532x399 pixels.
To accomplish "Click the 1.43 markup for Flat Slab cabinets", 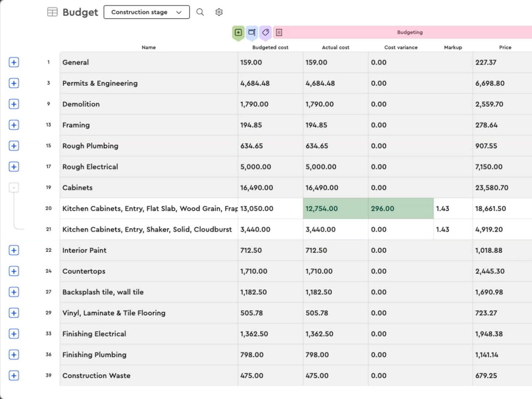I will pos(453,208).
